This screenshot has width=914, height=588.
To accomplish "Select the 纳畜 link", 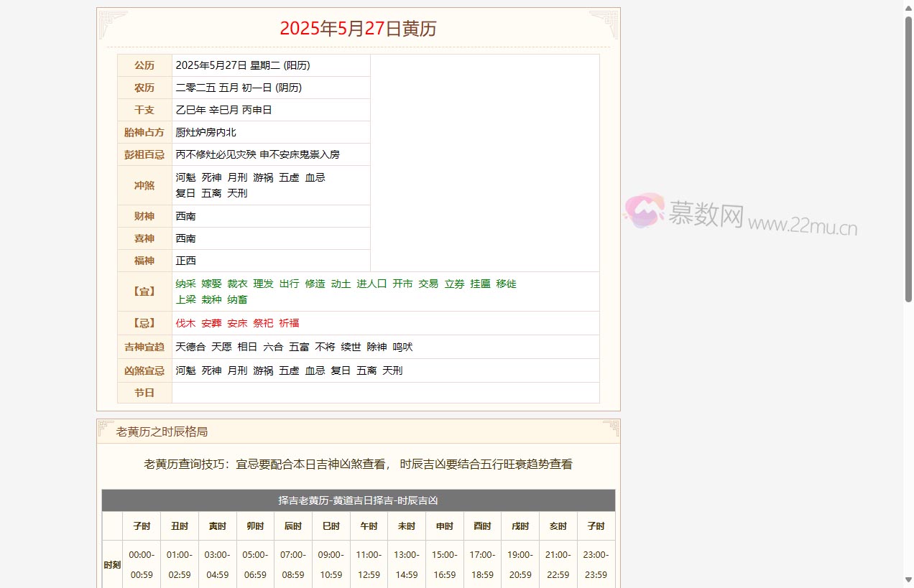I will (x=238, y=299).
